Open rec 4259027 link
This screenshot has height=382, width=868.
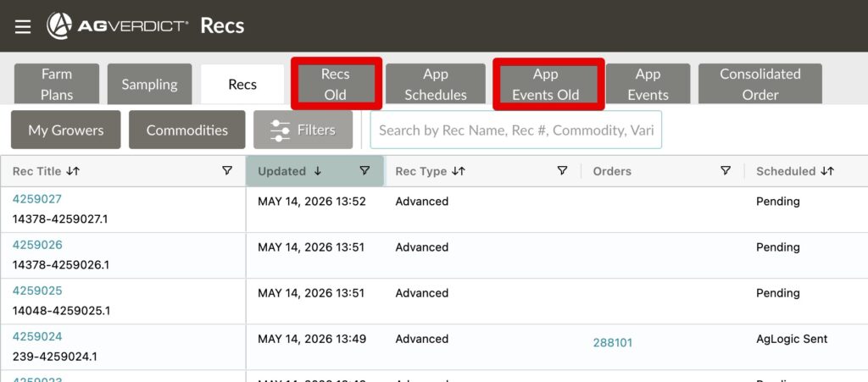tap(37, 199)
